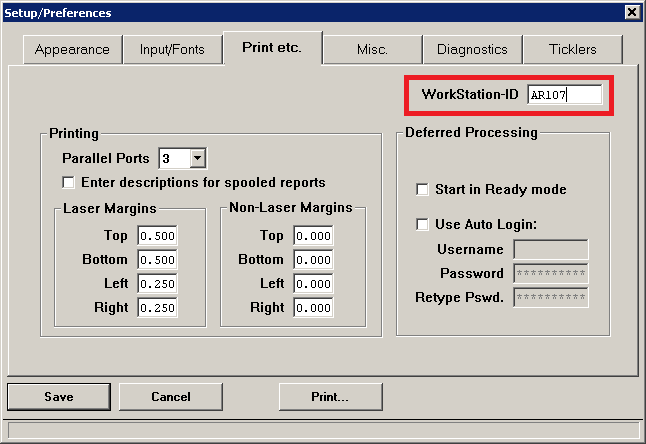Click the Laser Margins Bottom field

(x=157, y=260)
